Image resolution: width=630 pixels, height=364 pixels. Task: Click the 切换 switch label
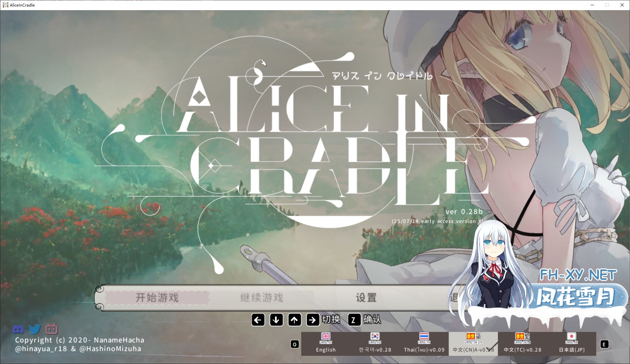[331, 319]
